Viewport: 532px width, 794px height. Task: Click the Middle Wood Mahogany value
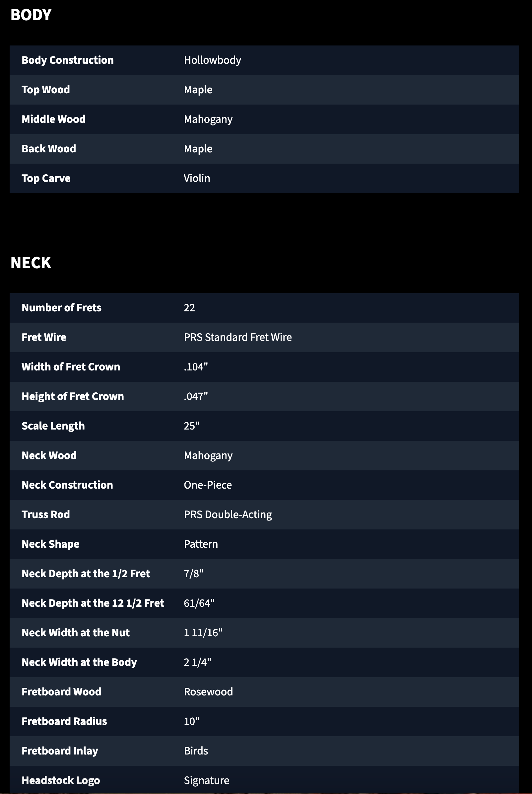coord(208,119)
